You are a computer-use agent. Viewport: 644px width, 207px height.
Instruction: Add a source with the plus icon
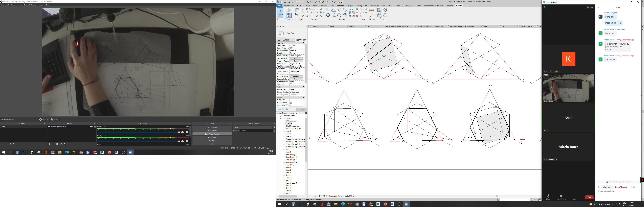pyautogui.click(x=49, y=144)
